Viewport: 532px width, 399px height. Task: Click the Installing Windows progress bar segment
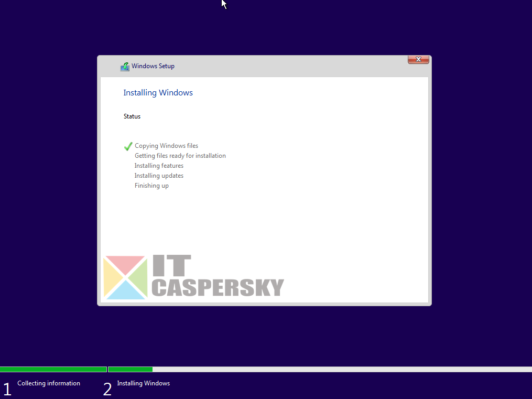129,369
